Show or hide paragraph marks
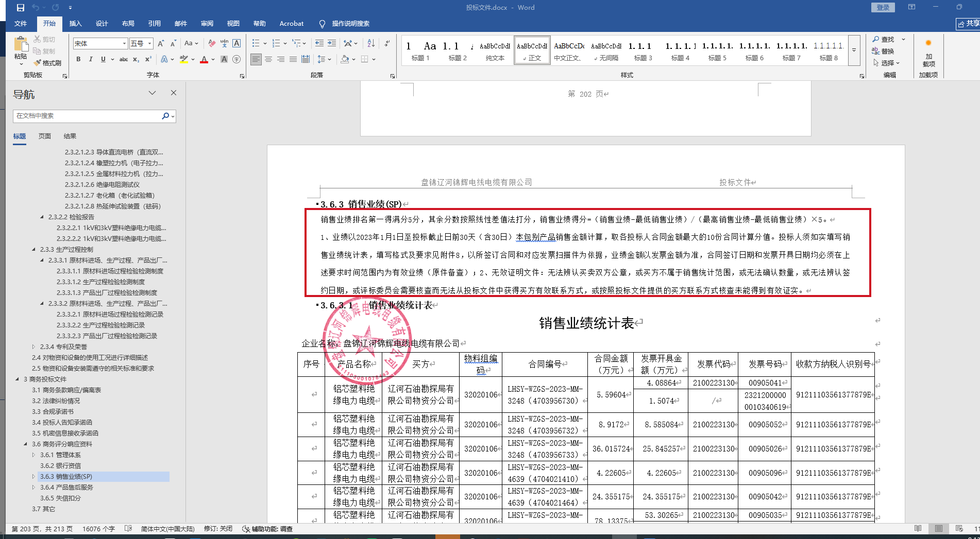This screenshot has width=980, height=539. [386, 44]
